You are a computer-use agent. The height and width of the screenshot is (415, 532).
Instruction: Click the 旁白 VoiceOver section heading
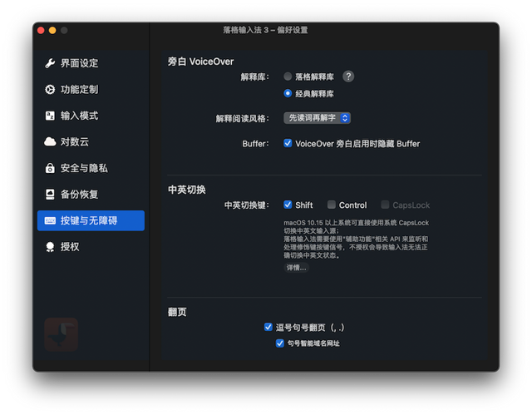tap(201, 62)
